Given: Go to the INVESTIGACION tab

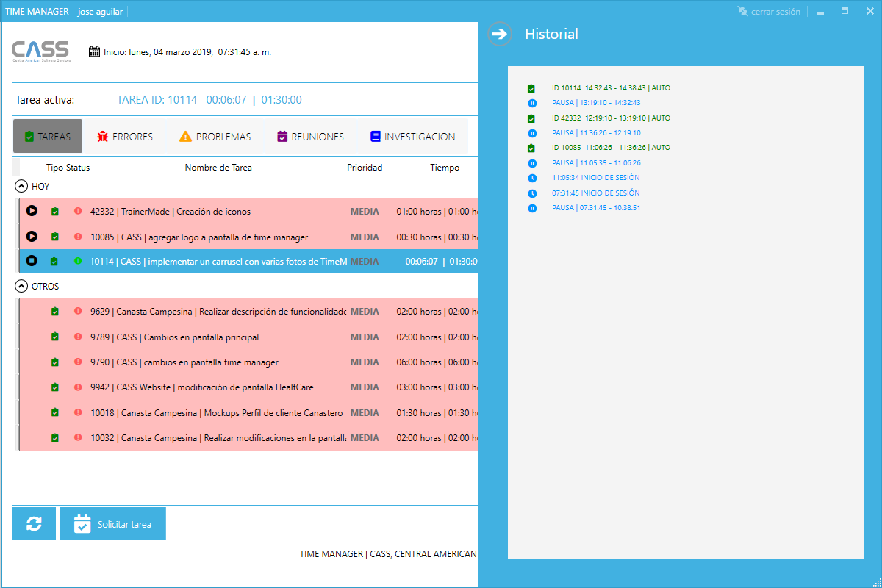Looking at the screenshot, I should pos(412,137).
